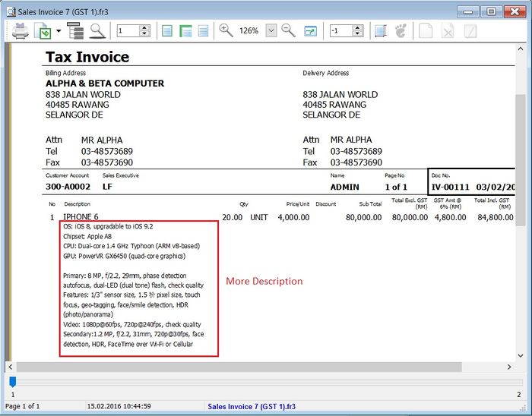Open the dropdown arrow beside the Export icon

pyautogui.click(x=59, y=31)
